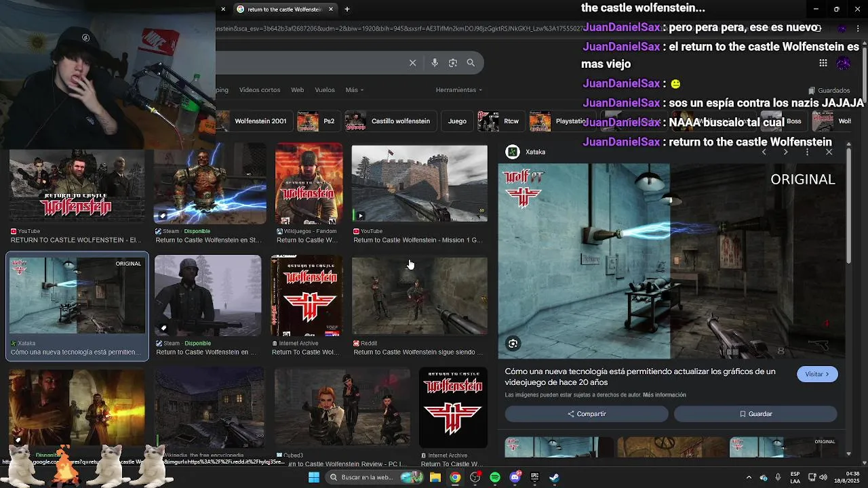Open the Google account avatar

pyautogui.click(x=843, y=63)
